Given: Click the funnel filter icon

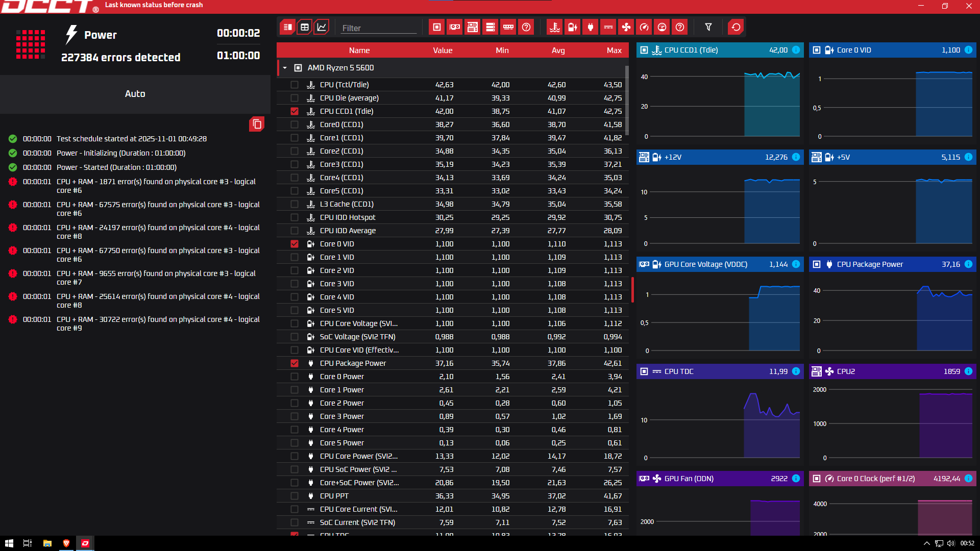Looking at the screenshot, I should pyautogui.click(x=708, y=27).
